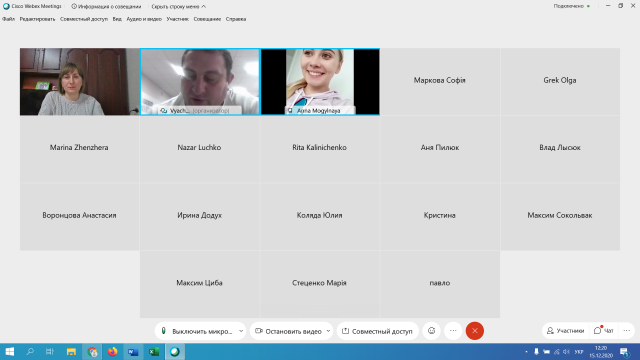Open more options ellipsis in meeting controls
640x360 pixels.
tap(453, 331)
